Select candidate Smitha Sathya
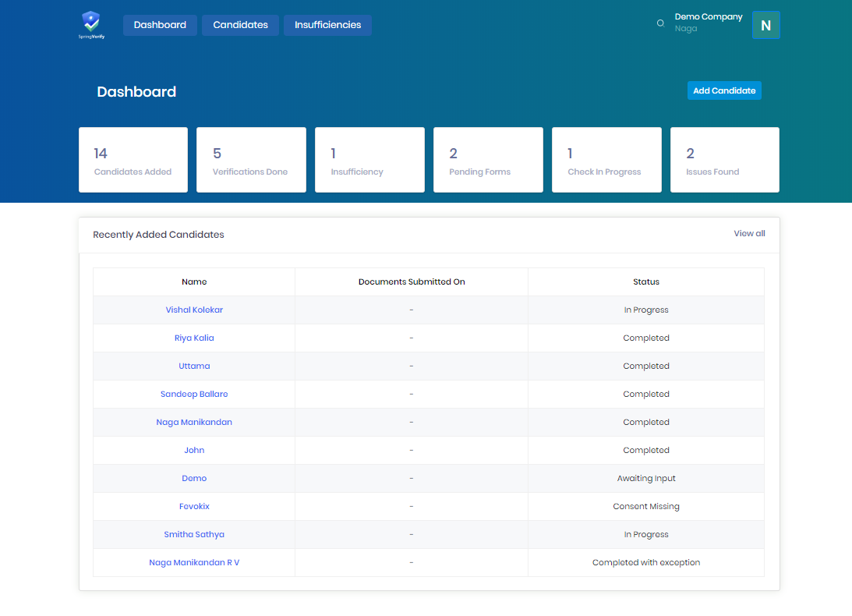Image resolution: width=852 pixels, height=616 pixels. (x=194, y=534)
